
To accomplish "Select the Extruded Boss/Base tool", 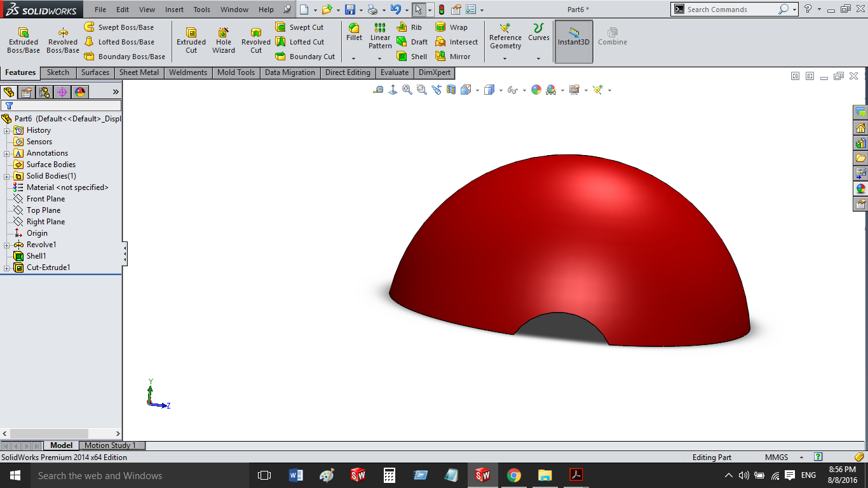I will click(x=24, y=41).
